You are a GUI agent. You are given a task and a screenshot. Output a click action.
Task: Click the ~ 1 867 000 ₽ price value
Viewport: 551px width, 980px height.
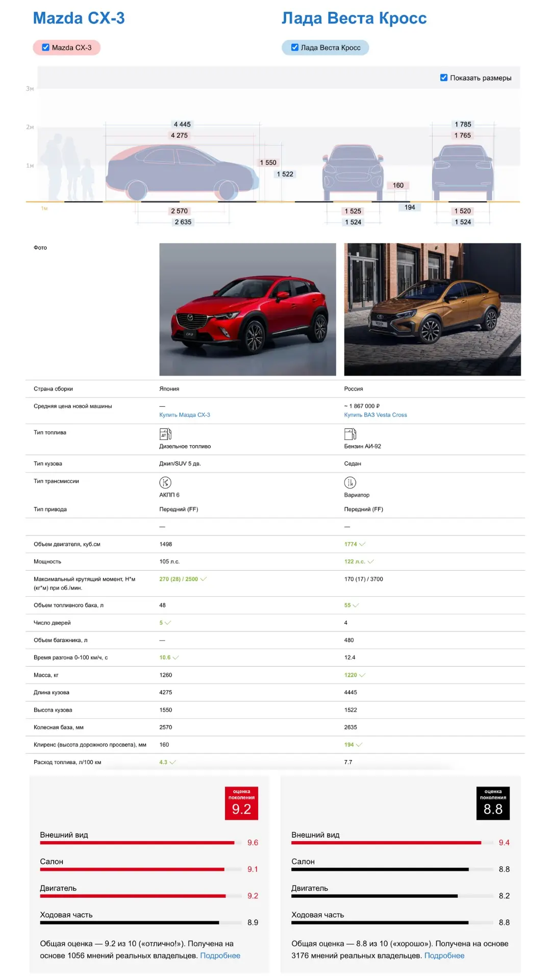362,406
